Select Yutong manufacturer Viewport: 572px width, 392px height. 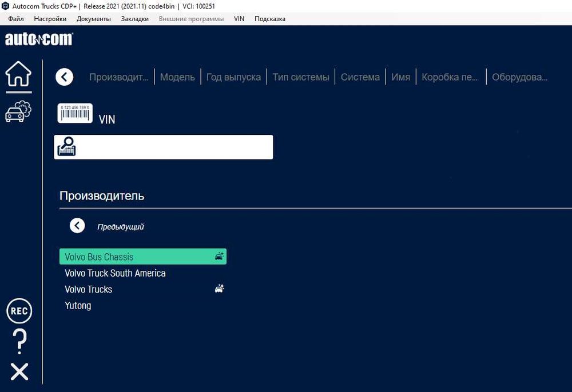[x=143, y=305]
